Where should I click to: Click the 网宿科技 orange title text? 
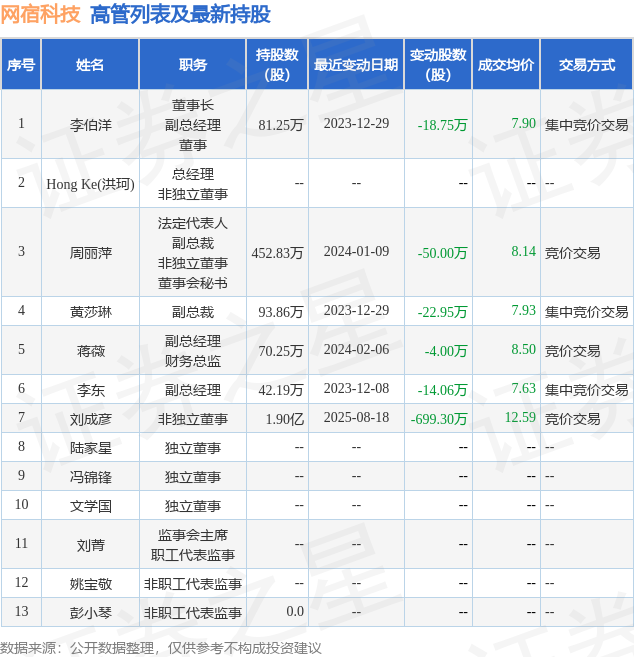point(40,14)
